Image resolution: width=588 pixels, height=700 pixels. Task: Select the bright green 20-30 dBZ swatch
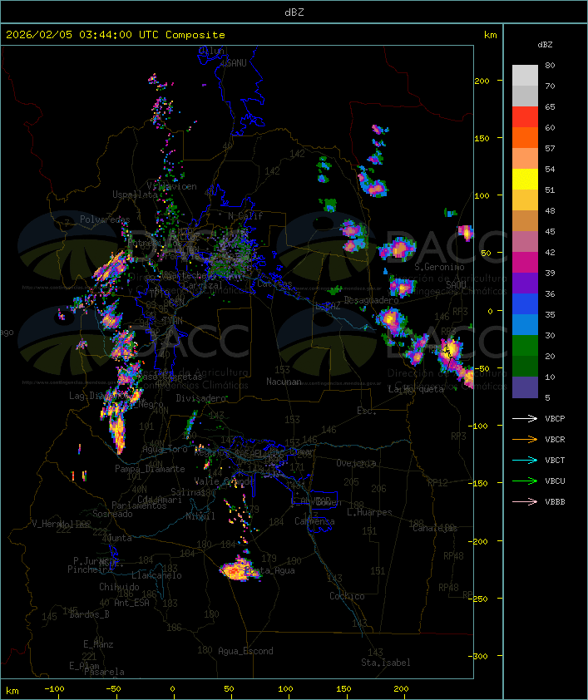pyautogui.click(x=525, y=346)
